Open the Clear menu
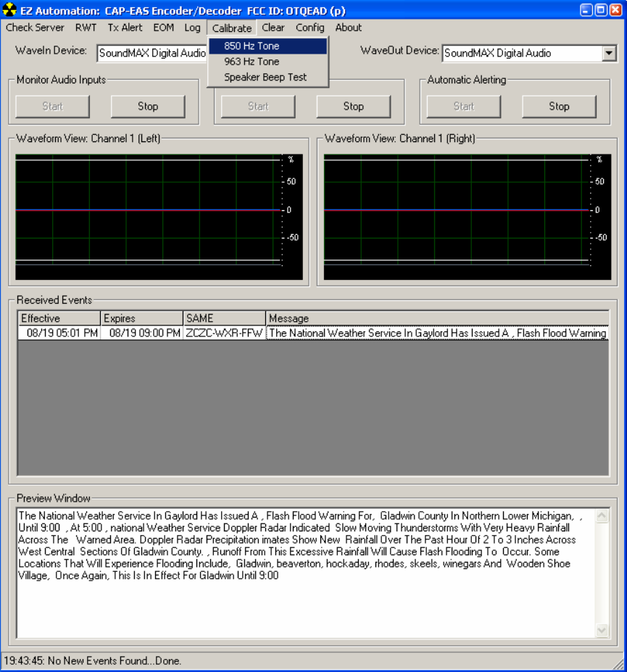 click(x=273, y=28)
